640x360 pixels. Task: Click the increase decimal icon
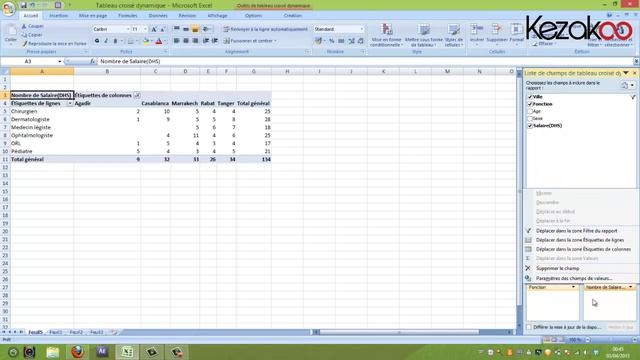pos(351,41)
